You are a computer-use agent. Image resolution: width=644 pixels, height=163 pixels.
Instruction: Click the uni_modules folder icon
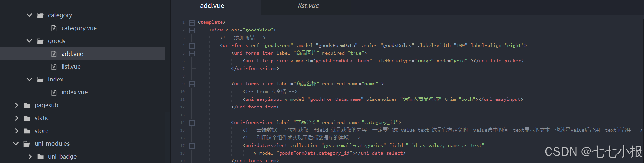point(27,144)
